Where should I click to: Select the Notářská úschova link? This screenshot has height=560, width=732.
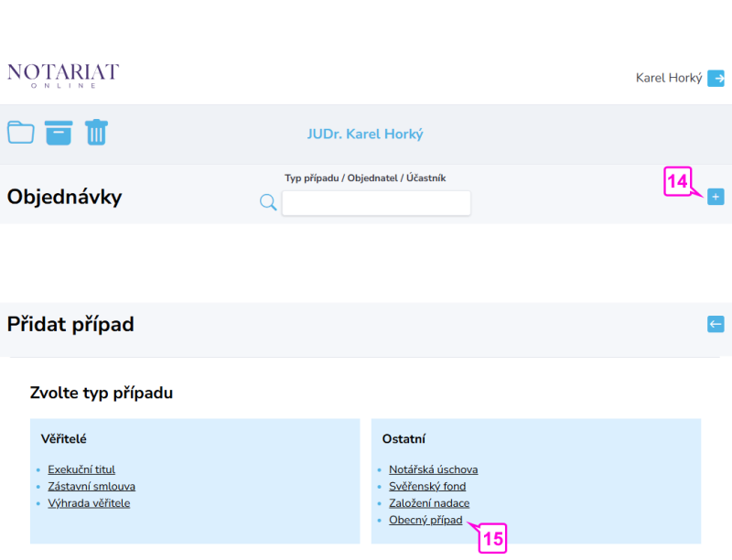pos(433,469)
